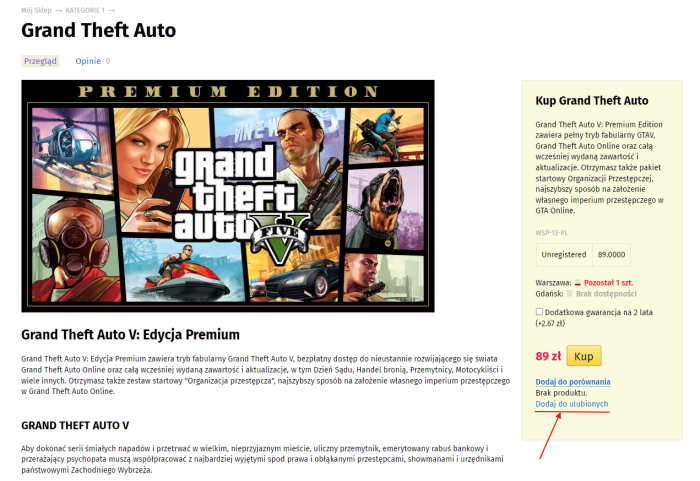Viewport: 700px width, 481px height.
Task: Click the Grand Theft Auto page title
Action: (x=99, y=30)
